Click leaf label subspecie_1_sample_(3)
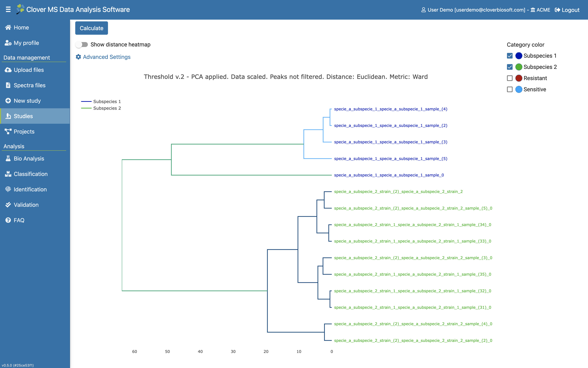The width and height of the screenshot is (588, 368). pos(391,142)
